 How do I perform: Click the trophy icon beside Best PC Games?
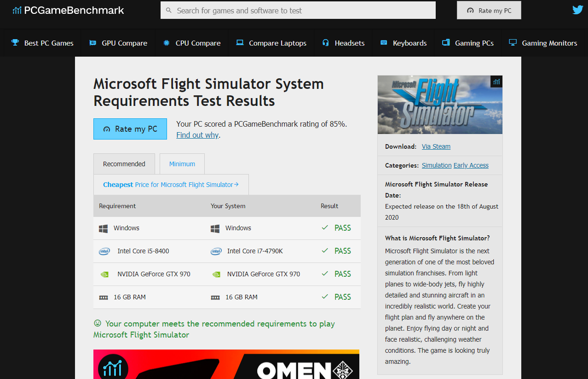point(15,43)
